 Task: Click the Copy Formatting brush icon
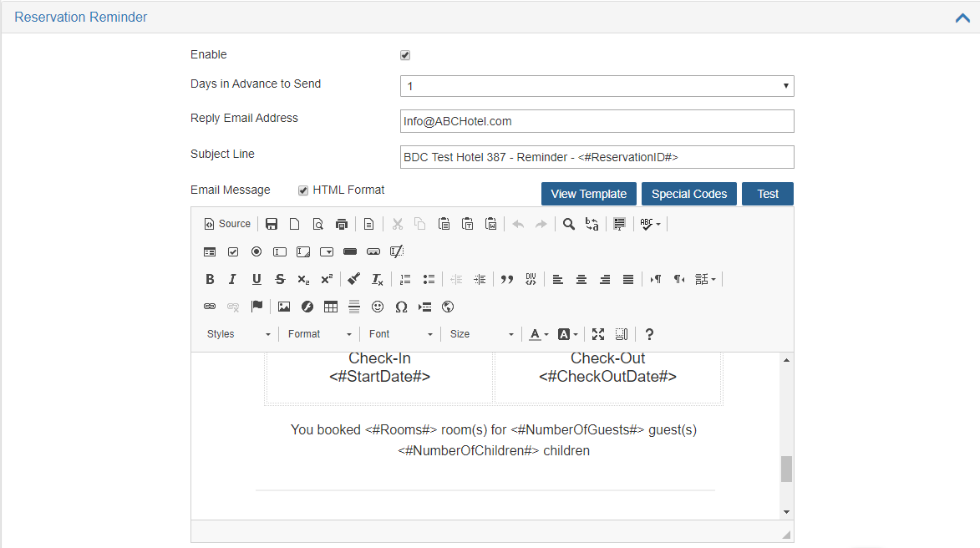click(x=353, y=279)
